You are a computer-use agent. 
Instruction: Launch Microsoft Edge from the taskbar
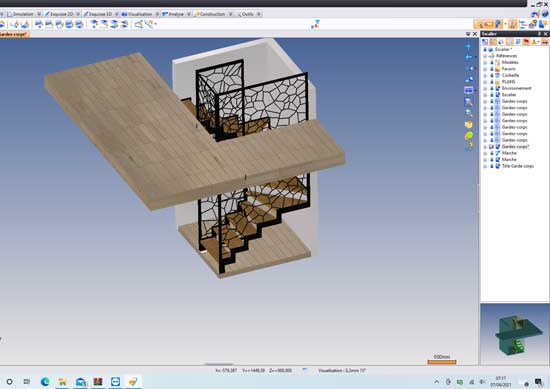(45, 381)
